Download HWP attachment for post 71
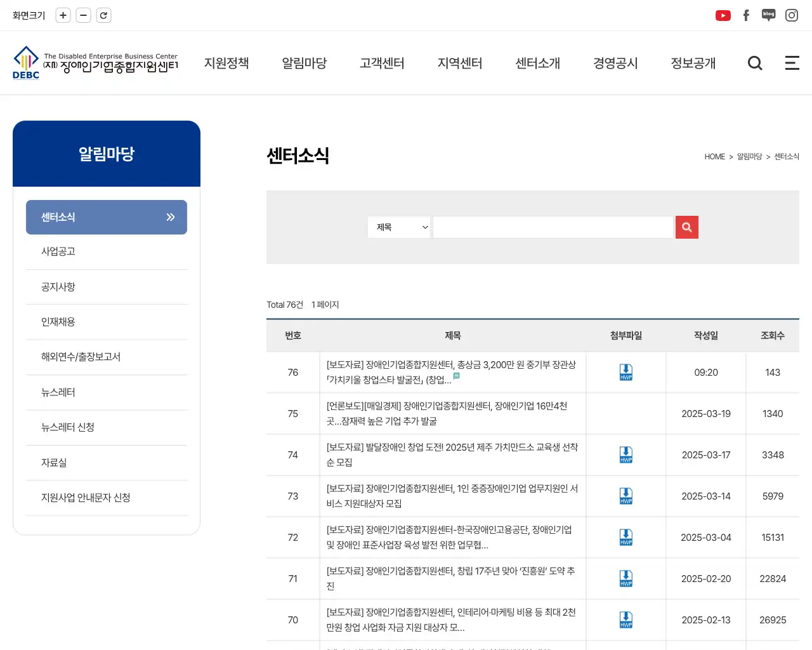Image resolution: width=812 pixels, height=650 pixels. point(626,579)
